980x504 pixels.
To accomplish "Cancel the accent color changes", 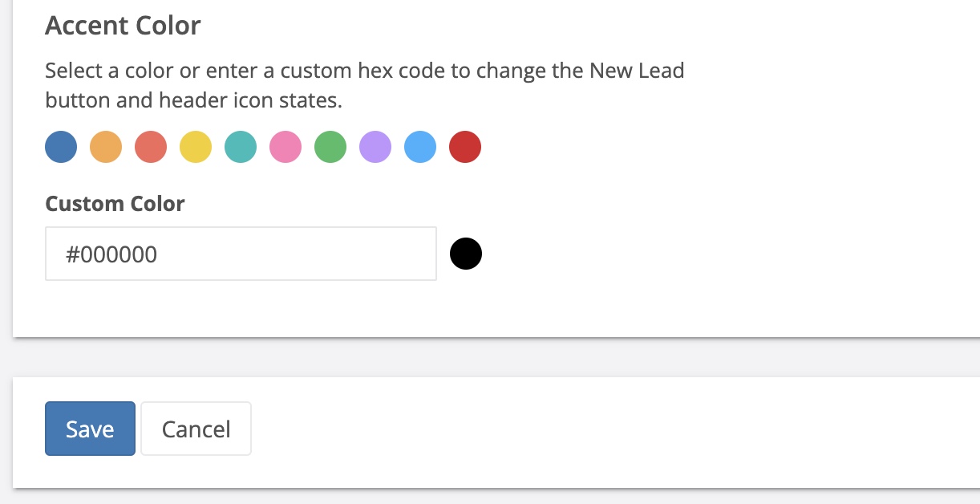I will coord(196,429).
